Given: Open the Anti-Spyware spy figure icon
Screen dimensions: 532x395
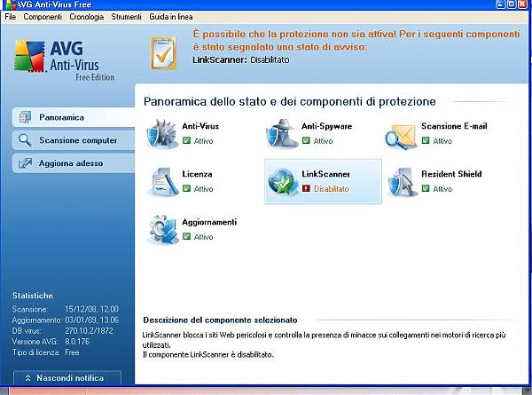Looking at the screenshot, I should [x=282, y=134].
